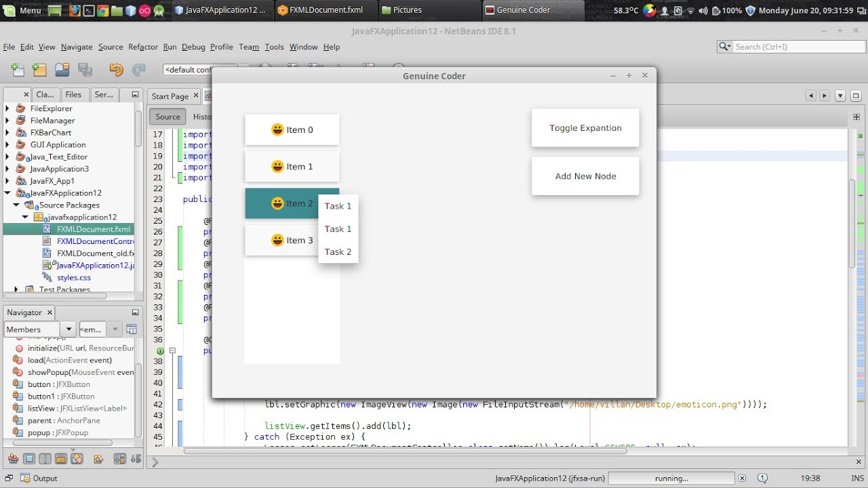Screen dimensions: 868x488
Task: Switch to the Services tab
Action: point(104,95)
